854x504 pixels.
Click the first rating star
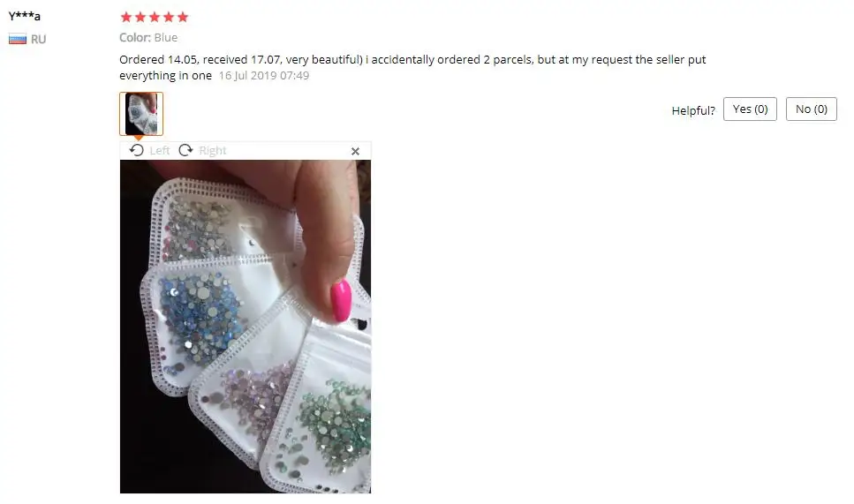(x=125, y=18)
